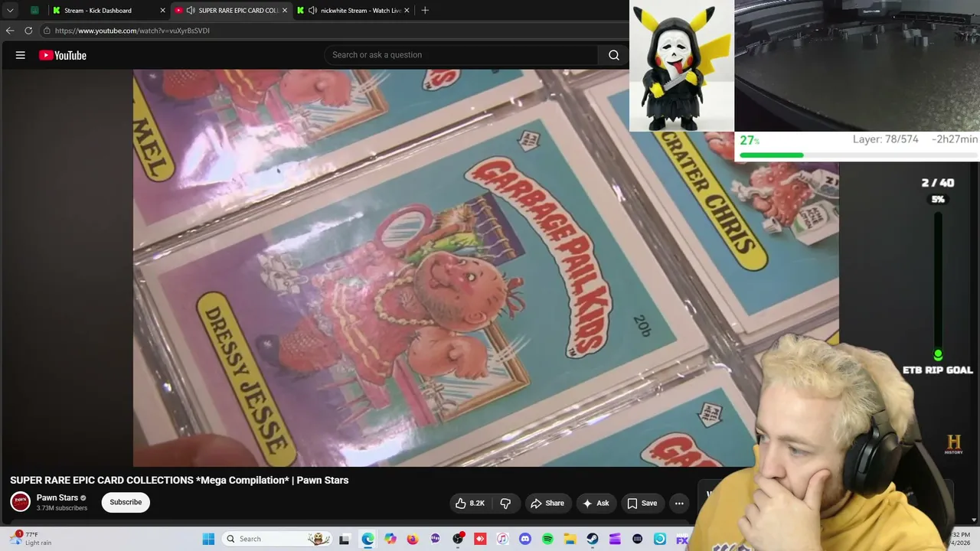Open the pinned green tab
Screen dimensions: 980x551
[x=34, y=10]
